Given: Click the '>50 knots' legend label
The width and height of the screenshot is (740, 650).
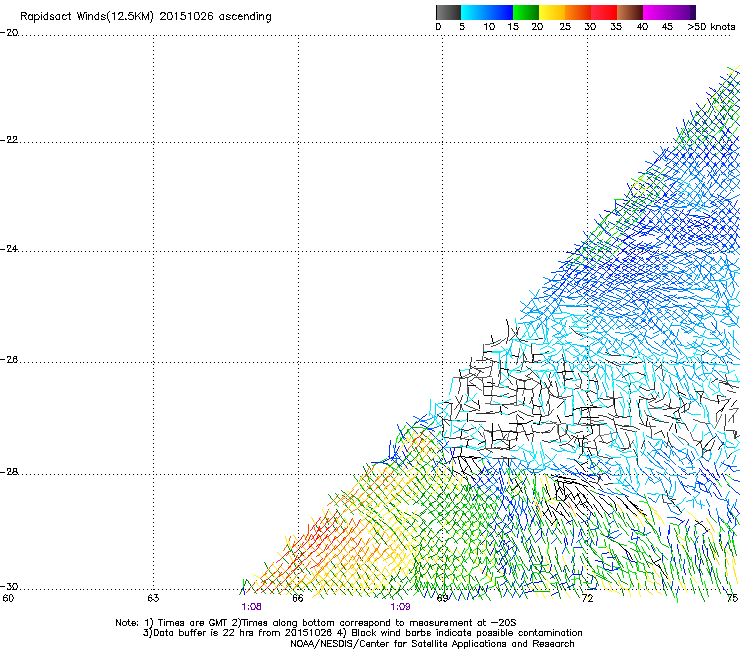Looking at the screenshot, I should coord(711,27).
